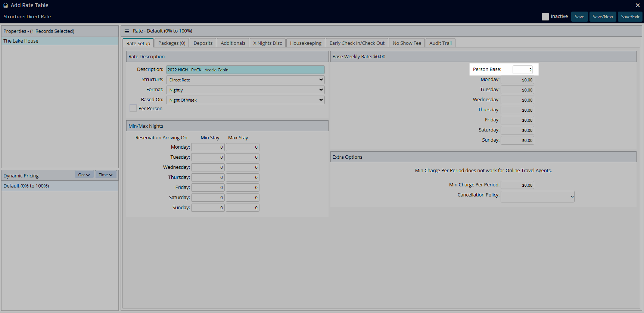The width and height of the screenshot is (644, 313).
Task: Click the Wednesday Max Stay field
Action: pyautogui.click(x=243, y=167)
